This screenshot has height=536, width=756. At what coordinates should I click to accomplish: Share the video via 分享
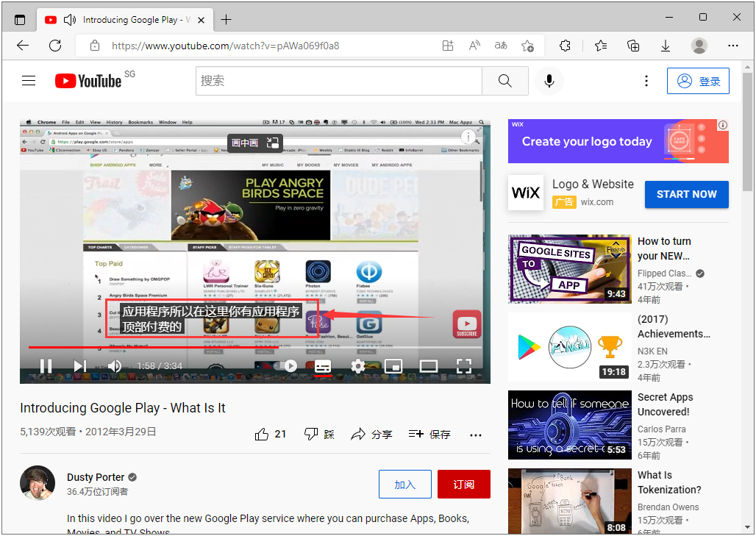[x=371, y=435]
